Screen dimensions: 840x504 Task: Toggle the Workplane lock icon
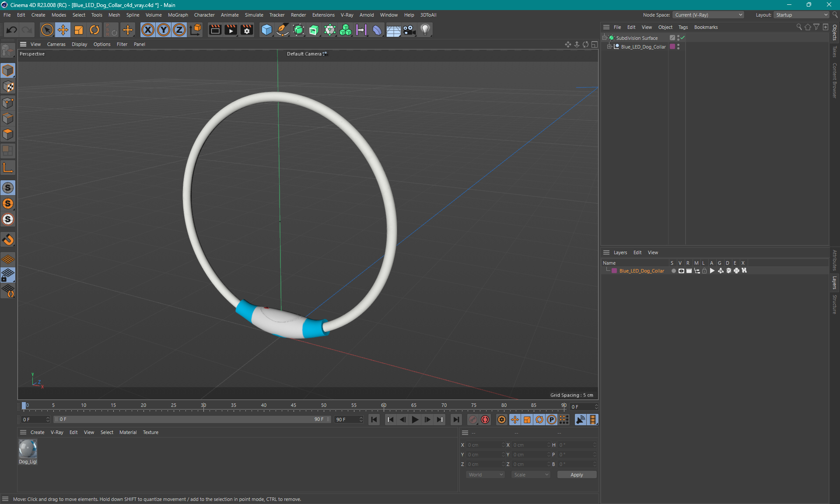tap(8, 275)
